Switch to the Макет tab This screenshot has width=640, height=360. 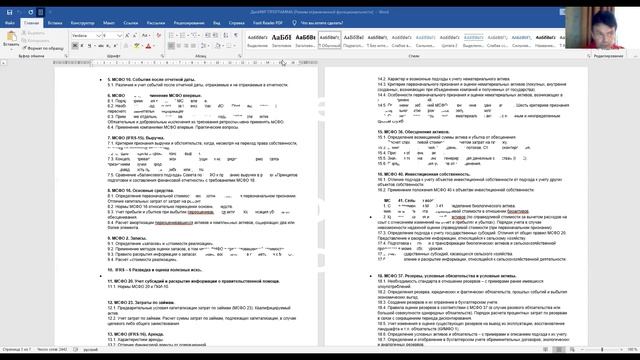pos(109,23)
